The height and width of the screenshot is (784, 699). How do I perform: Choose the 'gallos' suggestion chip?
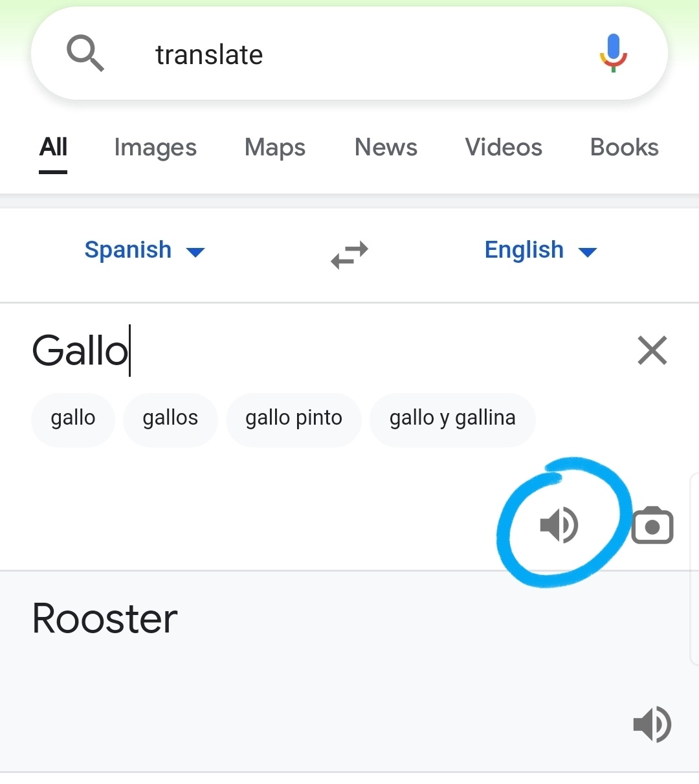[170, 419]
